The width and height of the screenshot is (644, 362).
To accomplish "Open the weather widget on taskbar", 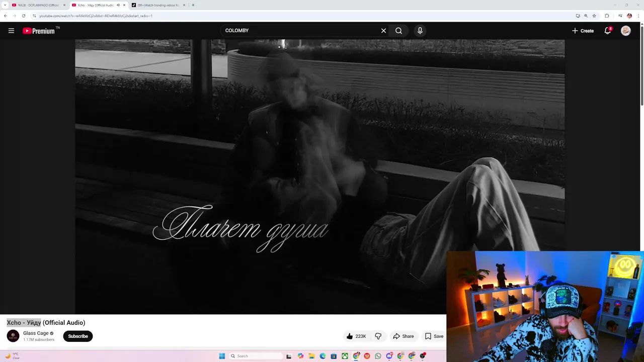I will [12, 356].
